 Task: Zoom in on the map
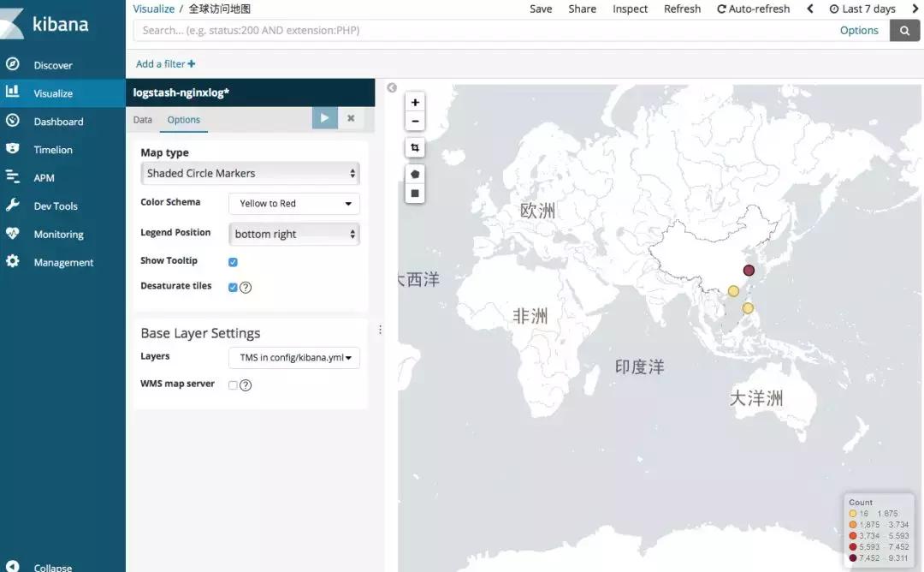[x=415, y=102]
